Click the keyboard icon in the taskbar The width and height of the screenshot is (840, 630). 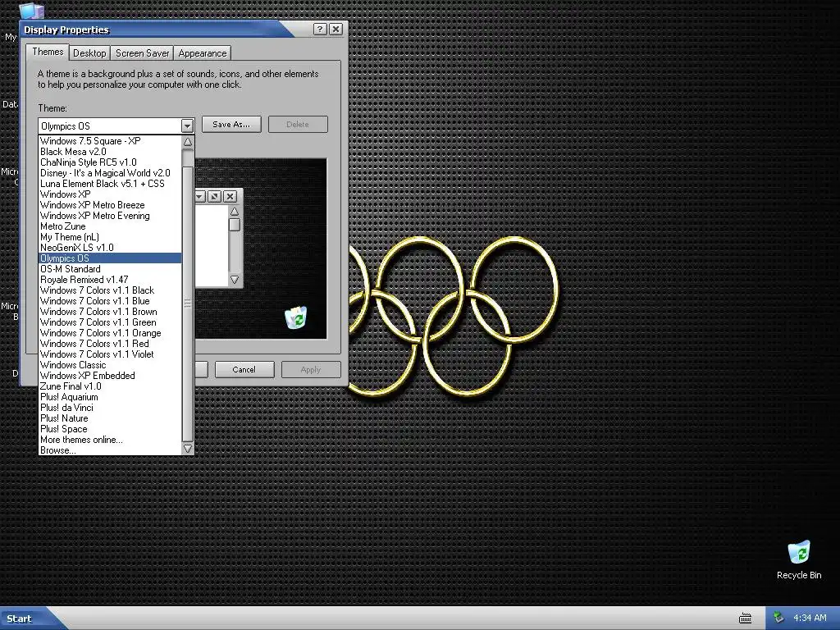(745, 619)
